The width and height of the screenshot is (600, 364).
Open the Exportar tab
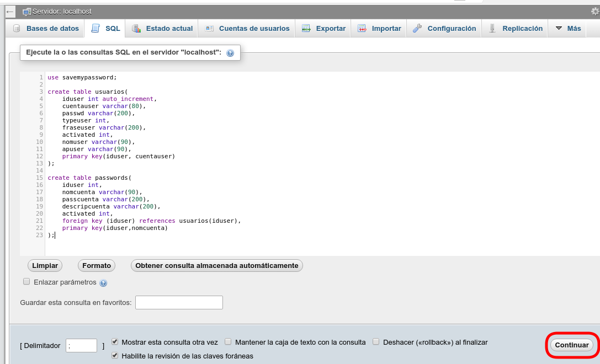(x=323, y=28)
